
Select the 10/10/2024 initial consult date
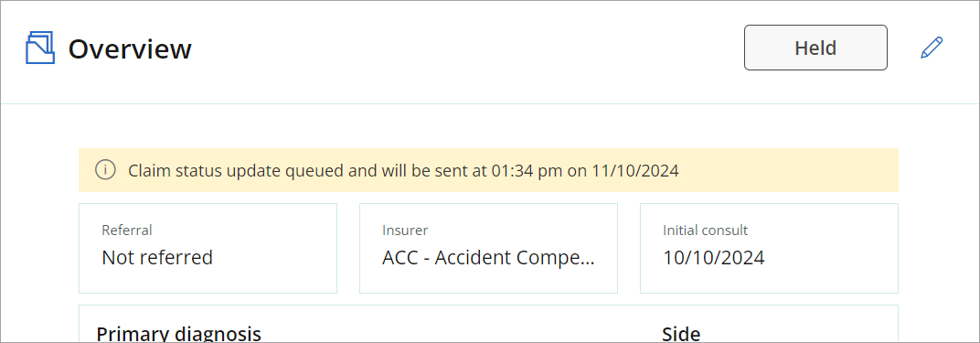[x=714, y=257]
